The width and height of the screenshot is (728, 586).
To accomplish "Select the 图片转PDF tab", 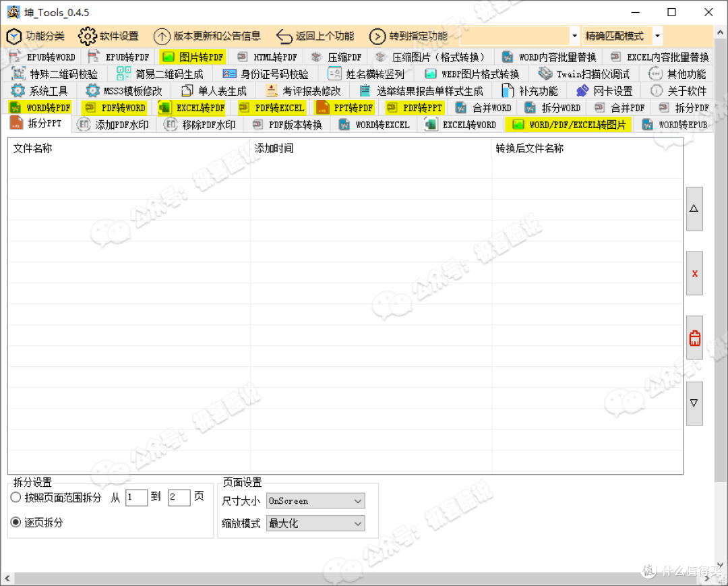I will click(193, 57).
